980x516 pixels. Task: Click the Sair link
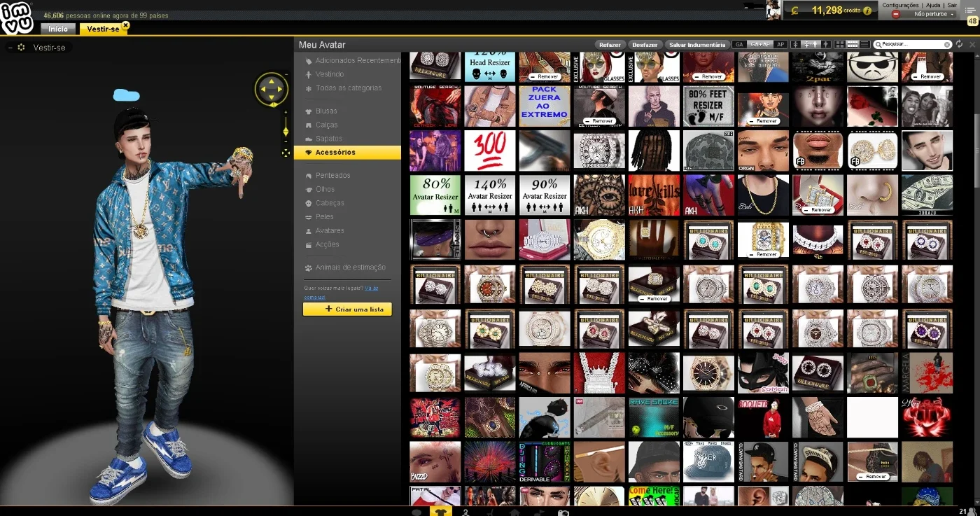coord(952,5)
